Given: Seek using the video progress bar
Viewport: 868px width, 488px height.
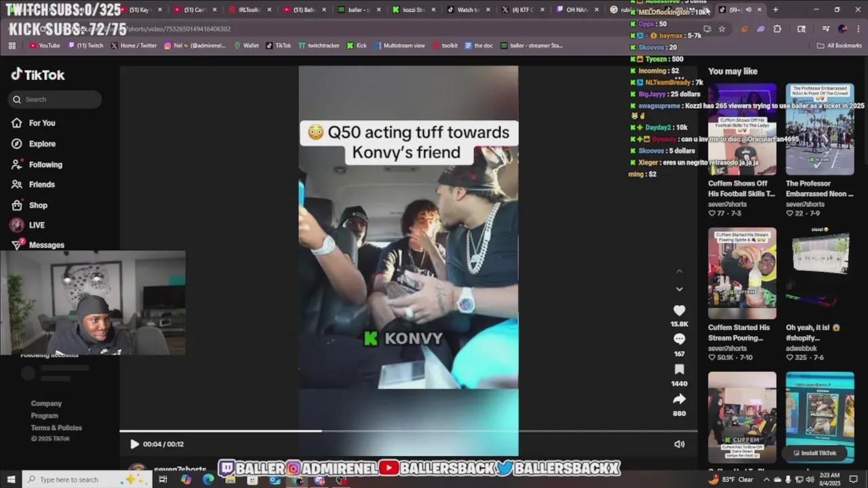Looking at the screenshot, I should [408, 430].
